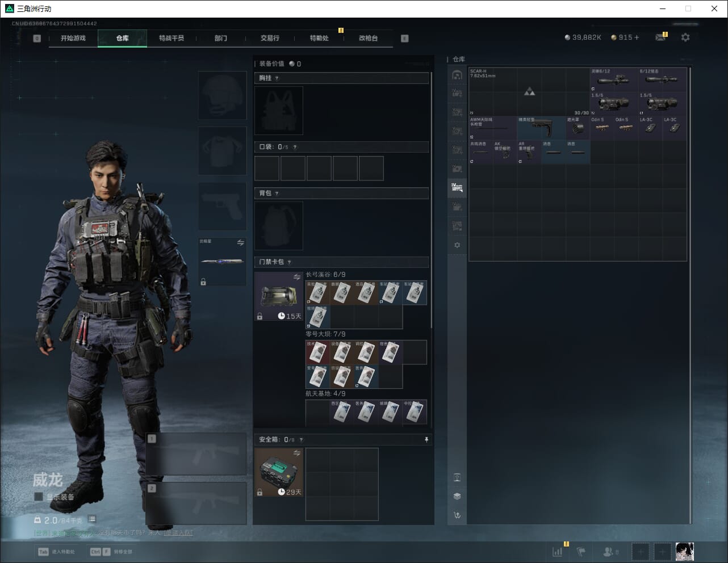Click the statistics bar chart icon
The image size is (728, 563).
tap(558, 552)
